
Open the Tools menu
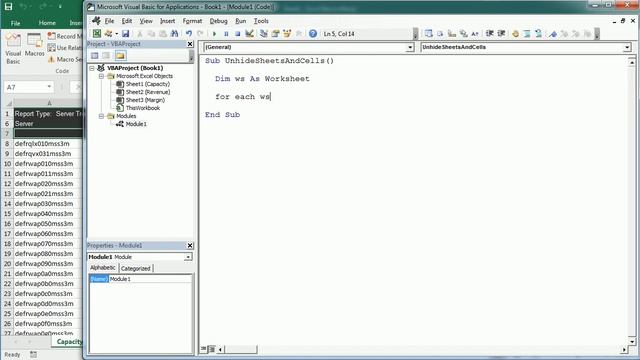click(261, 21)
